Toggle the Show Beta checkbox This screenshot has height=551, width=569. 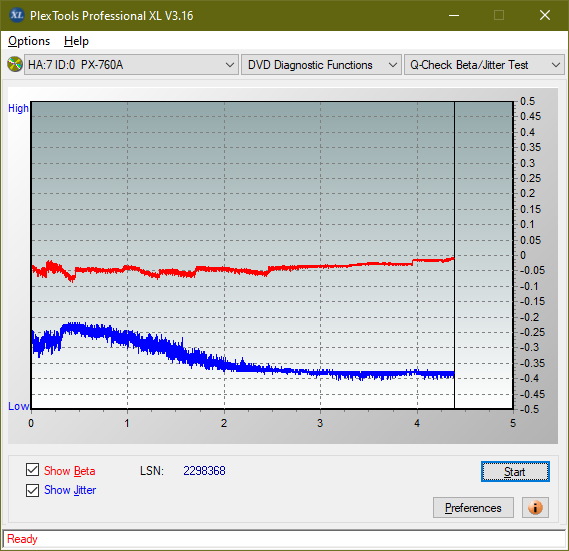click(32, 470)
